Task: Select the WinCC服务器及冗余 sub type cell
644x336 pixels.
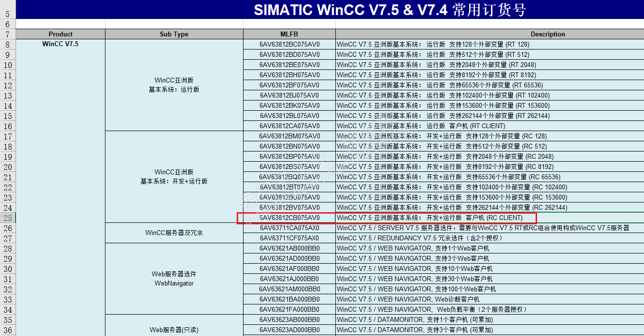Action: [x=174, y=233]
